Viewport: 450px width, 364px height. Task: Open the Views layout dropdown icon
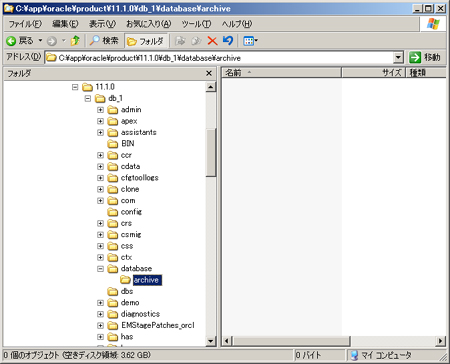[x=250, y=41]
